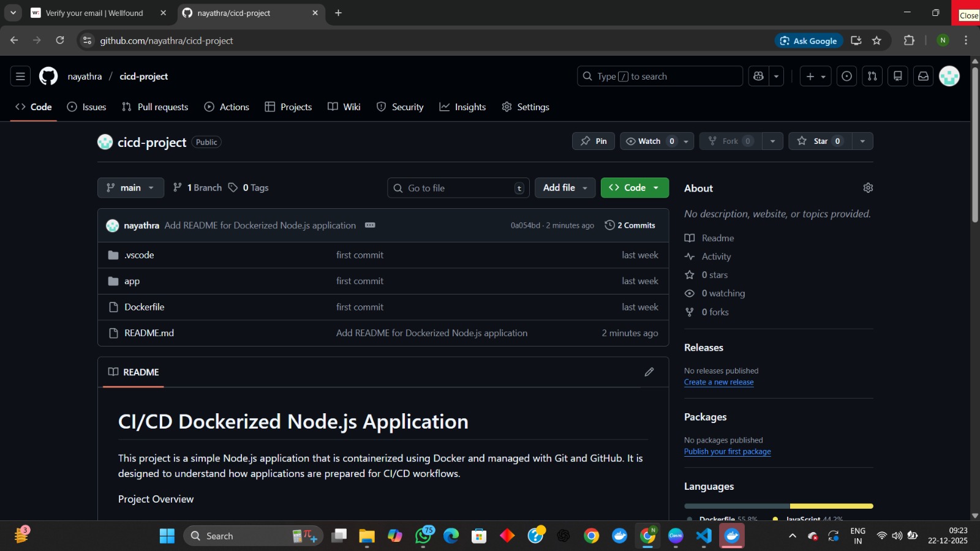The height and width of the screenshot is (551, 980).
Task: Open Visual Studio Code from the taskbar
Action: [x=704, y=536]
